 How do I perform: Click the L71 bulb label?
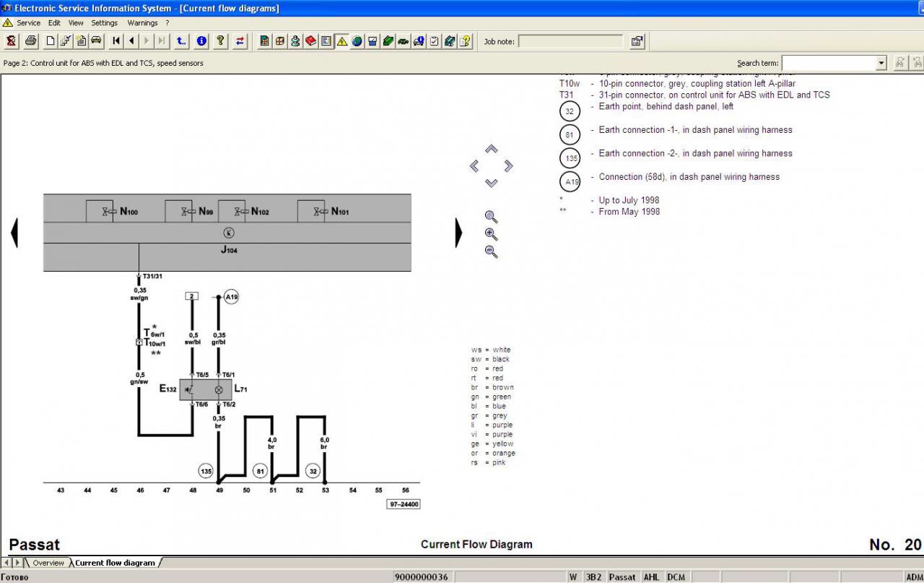[x=241, y=389]
